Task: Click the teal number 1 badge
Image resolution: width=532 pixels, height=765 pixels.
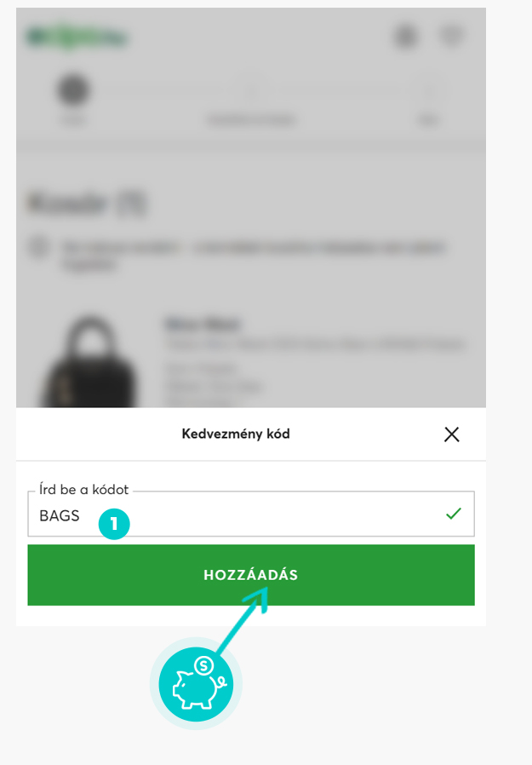Action: pos(114,524)
